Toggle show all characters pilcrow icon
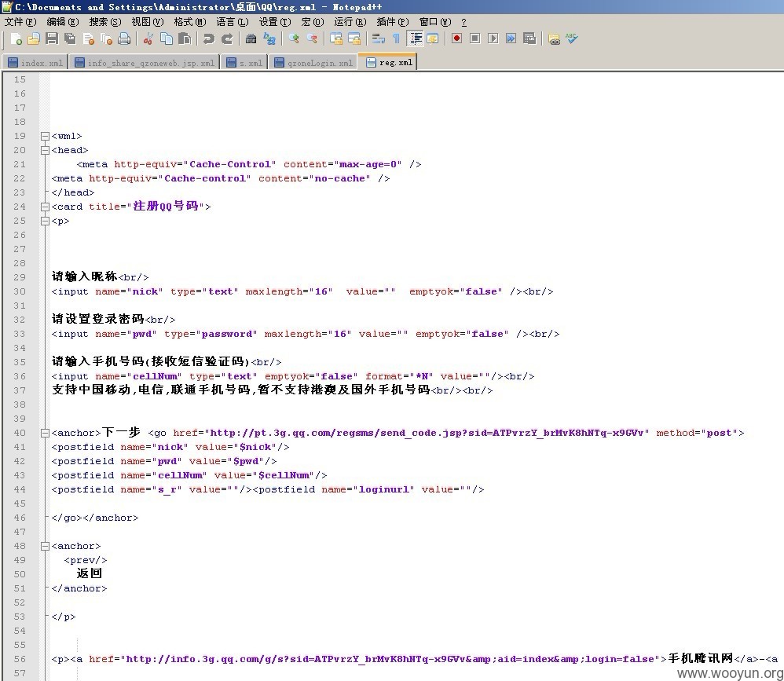The height and width of the screenshot is (681, 784). [x=397, y=39]
